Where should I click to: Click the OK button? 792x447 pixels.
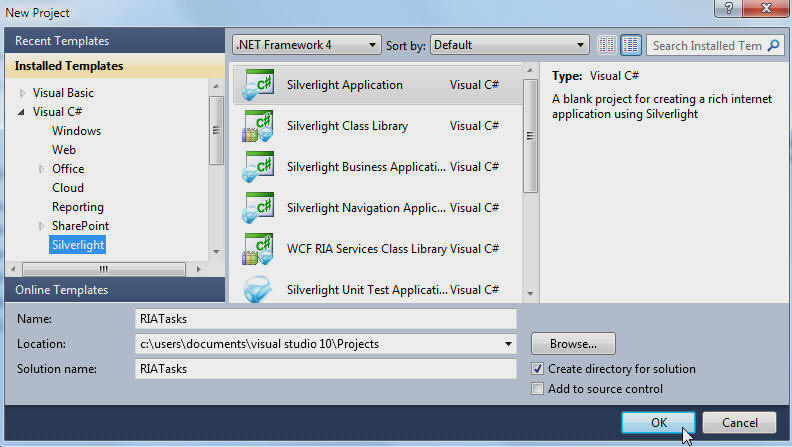pos(658,423)
